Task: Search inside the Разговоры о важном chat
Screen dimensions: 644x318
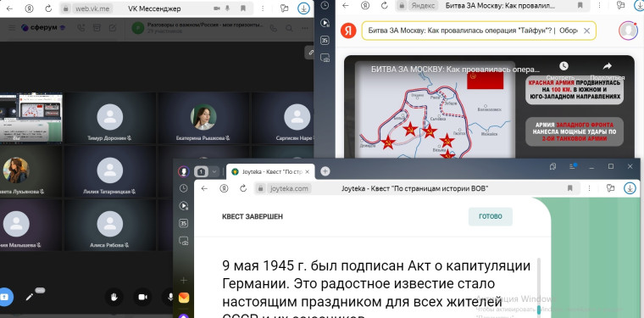Action: pos(289,28)
